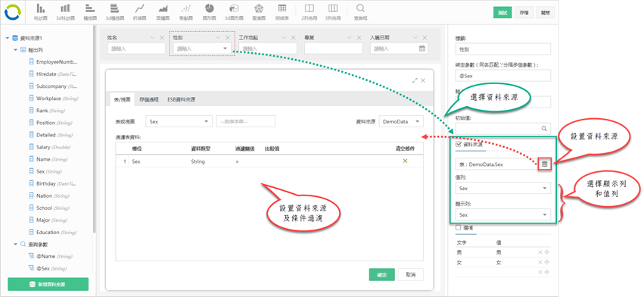Screen dimensions: 644x297
Task: Focus the 標題 input containing 性別
Action: tap(502, 49)
